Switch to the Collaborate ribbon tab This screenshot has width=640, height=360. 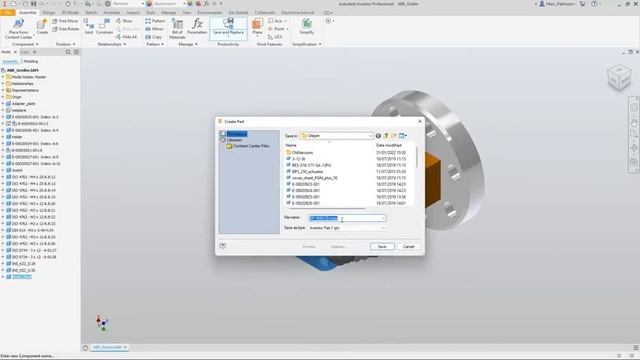coord(264,13)
